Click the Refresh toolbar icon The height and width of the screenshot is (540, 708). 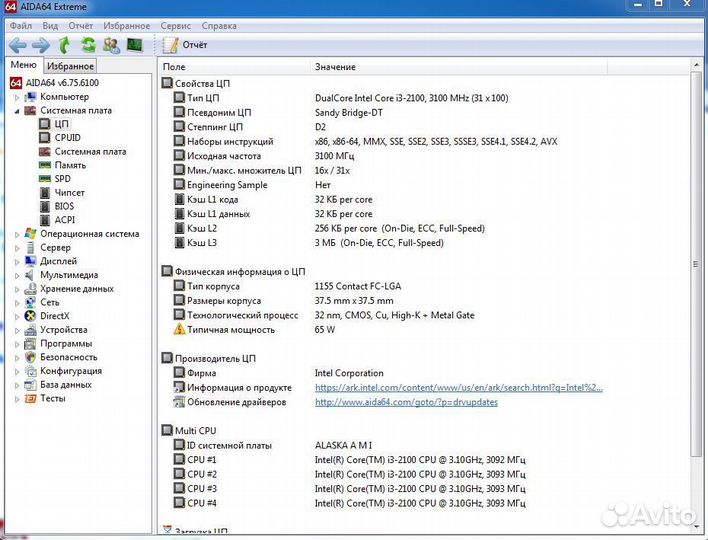click(88, 45)
